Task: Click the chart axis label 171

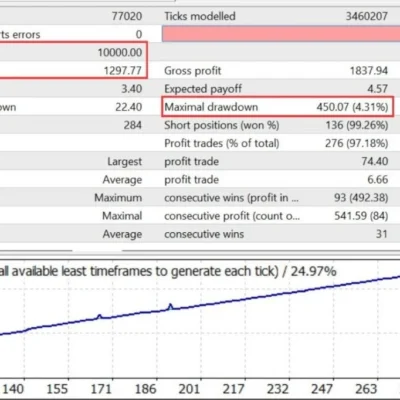Action: pyautogui.click(x=101, y=389)
